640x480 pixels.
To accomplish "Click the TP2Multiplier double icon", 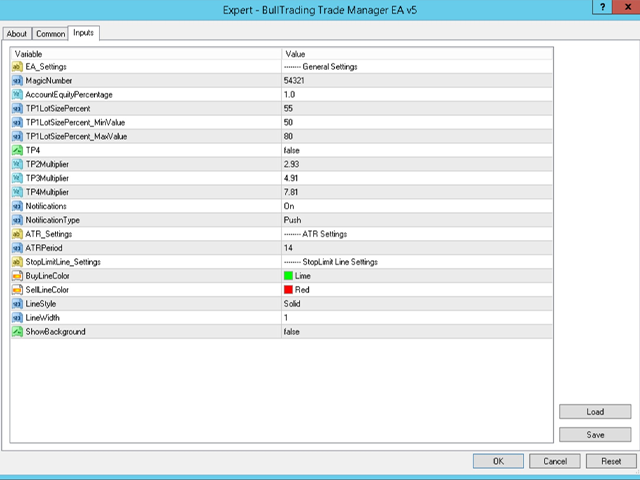I will tap(17, 164).
